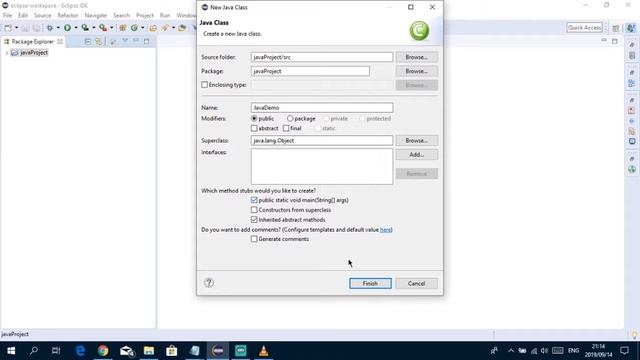Viewport: 640px width, 360px height.
Task: Uncheck Inherited abstract methods
Action: 254,220
